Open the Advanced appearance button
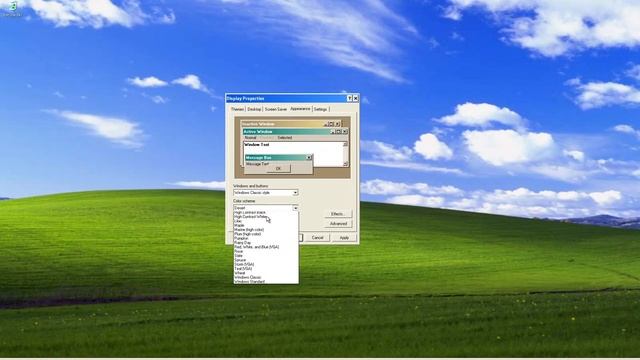The image size is (640, 360). point(338,224)
